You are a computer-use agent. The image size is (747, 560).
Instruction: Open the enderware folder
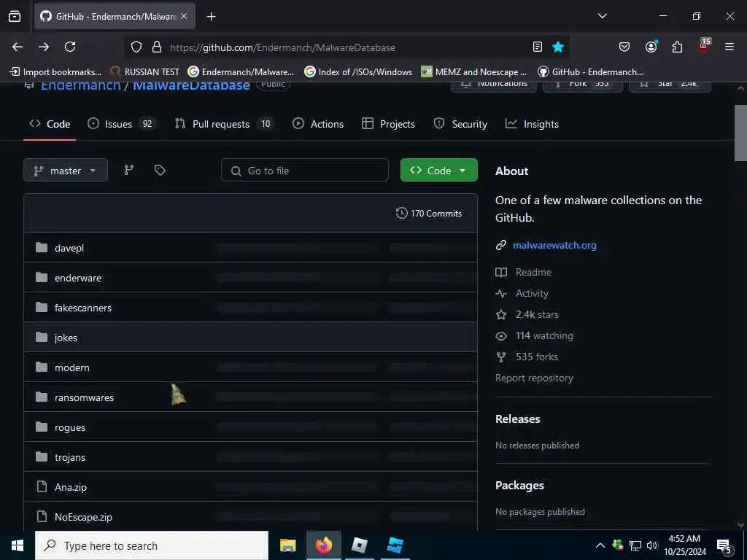coord(78,278)
